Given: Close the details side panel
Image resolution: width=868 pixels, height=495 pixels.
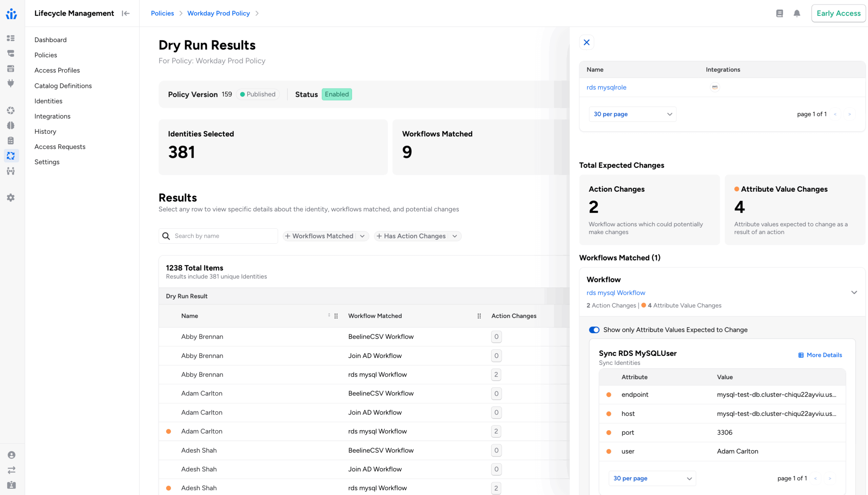Looking at the screenshot, I should pos(586,42).
